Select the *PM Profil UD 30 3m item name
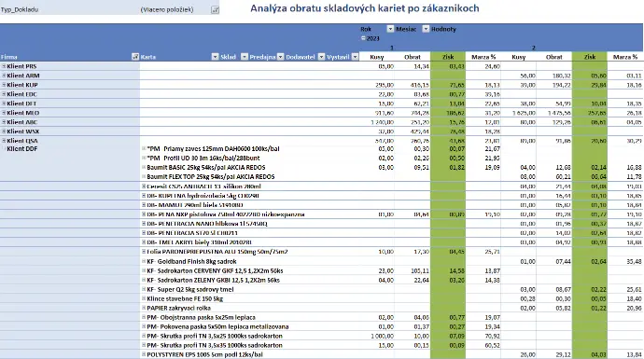Image resolution: width=644 pixels, height=359 pixels. [x=203, y=158]
